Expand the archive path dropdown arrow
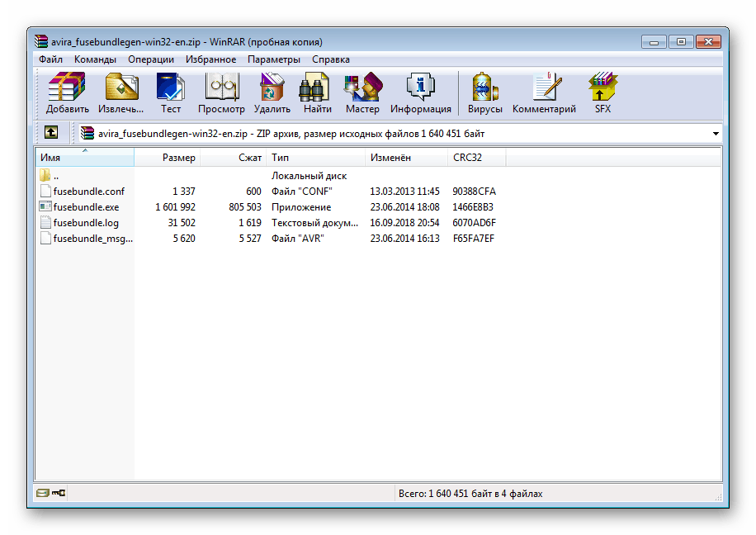 pos(715,134)
